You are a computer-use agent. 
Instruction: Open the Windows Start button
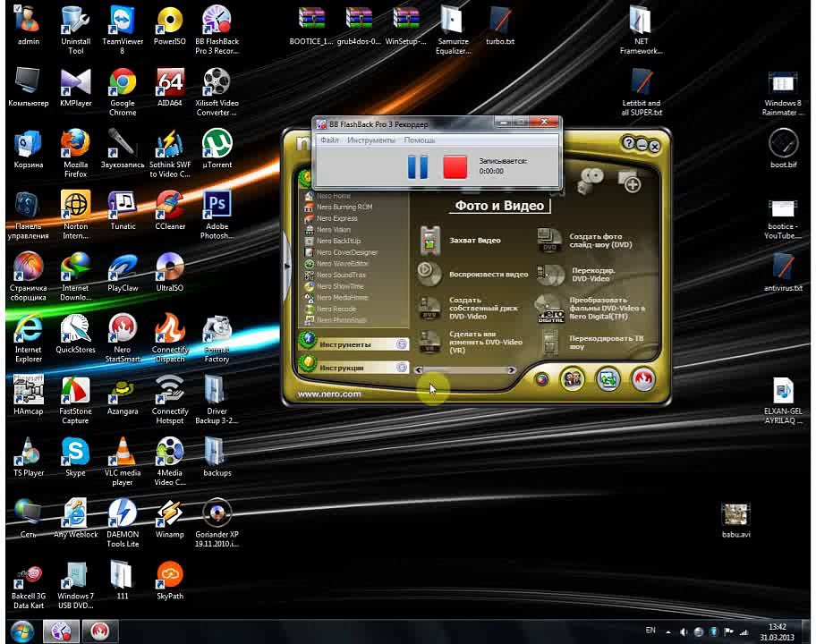(x=21, y=631)
